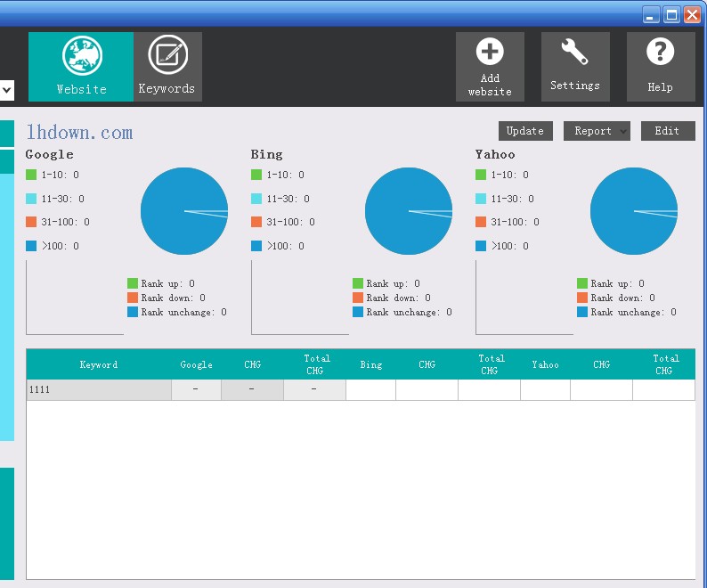This screenshot has width=707, height=588.
Task: Click Google rank cell for keyword 1111
Action: coord(196,389)
